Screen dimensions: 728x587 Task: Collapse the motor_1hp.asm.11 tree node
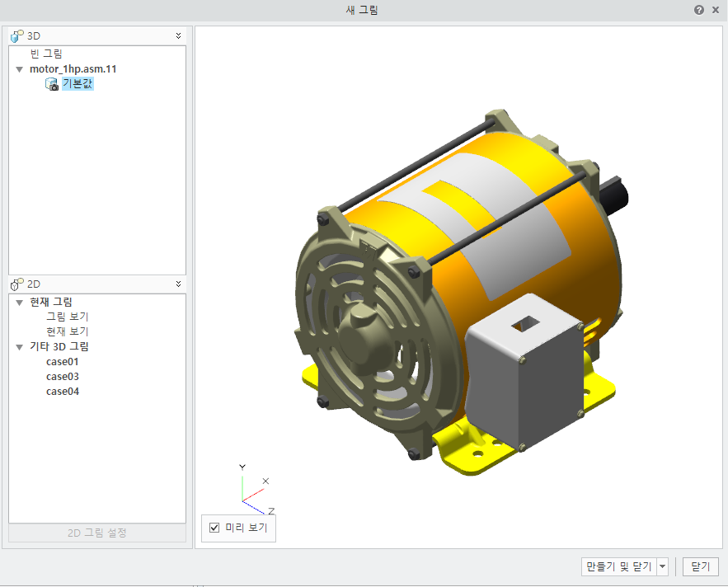[x=20, y=69]
